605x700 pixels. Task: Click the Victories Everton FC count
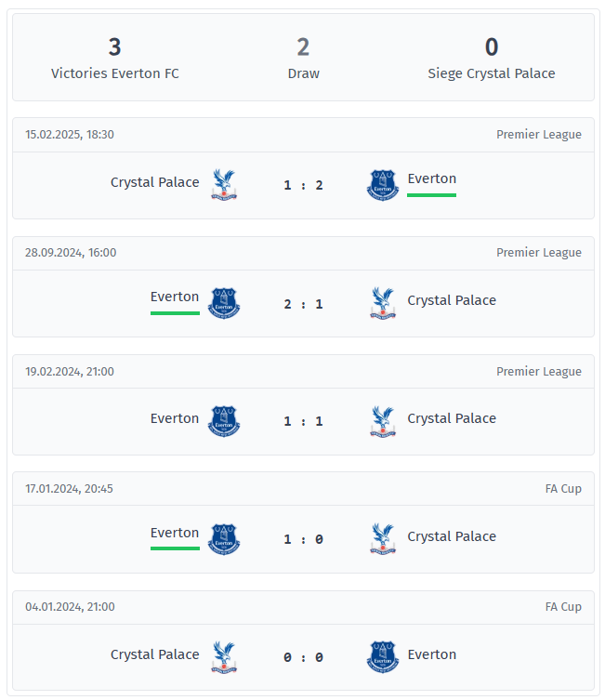coord(115,47)
